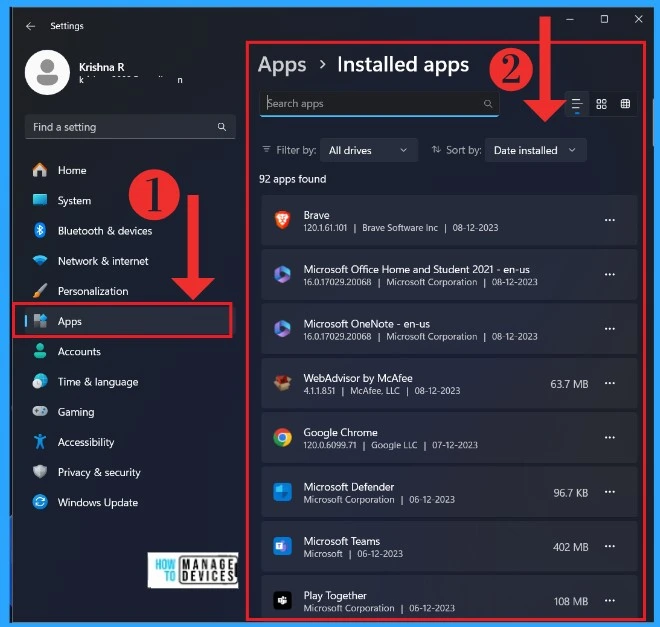Viewport: 660px width, 627px height.
Task: Click the Network Wi-Fi icon
Action: tap(40, 260)
